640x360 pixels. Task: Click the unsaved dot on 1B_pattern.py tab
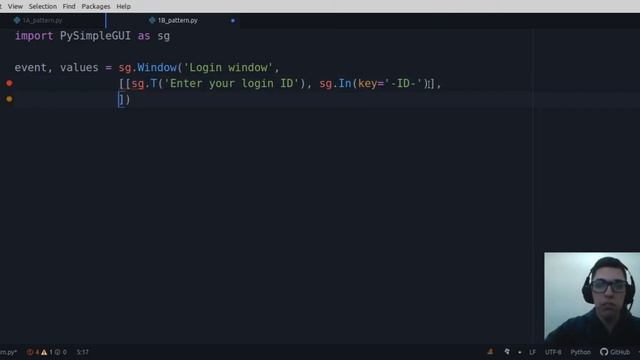point(233,20)
